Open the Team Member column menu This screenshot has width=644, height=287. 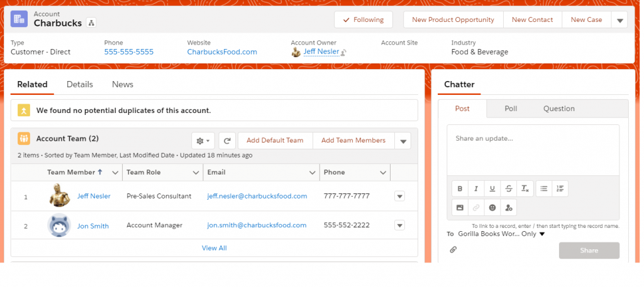click(115, 173)
